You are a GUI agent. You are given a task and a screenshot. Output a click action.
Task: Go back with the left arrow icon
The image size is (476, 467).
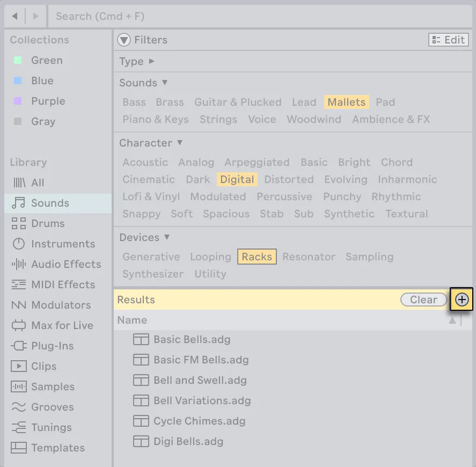coord(14,16)
